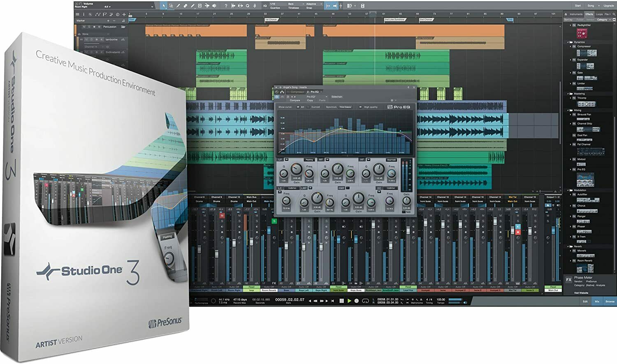This screenshot has height=364, width=617.
Task: Select the Arrow tool in the toolbar
Action: 165,6
